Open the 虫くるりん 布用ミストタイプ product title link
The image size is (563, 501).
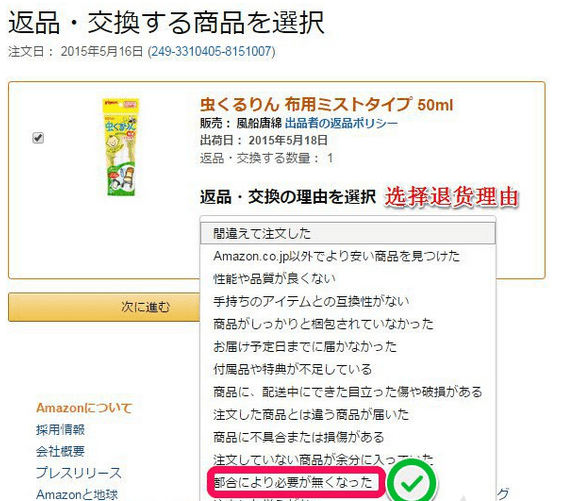pyautogui.click(x=326, y=105)
